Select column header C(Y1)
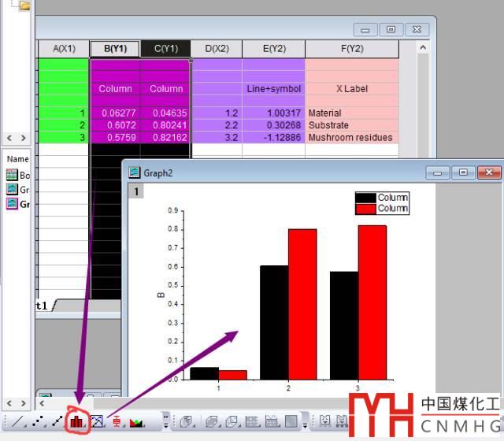The width and height of the screenshot is (504, 441). (x=166, y=49)
